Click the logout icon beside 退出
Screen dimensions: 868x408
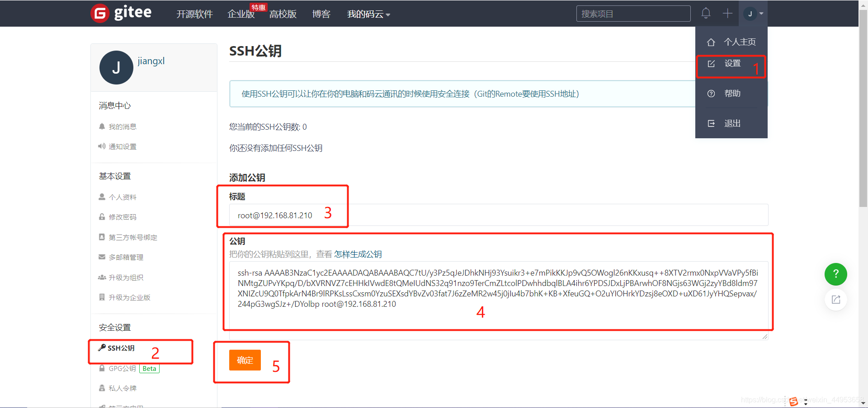(x=711, y=123)
